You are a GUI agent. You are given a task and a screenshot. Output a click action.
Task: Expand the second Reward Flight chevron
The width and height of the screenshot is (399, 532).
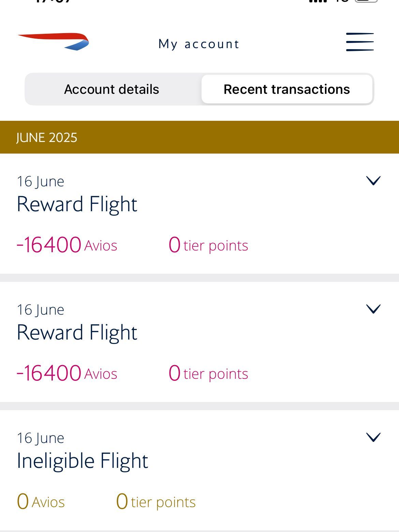[x=373, y=309]
